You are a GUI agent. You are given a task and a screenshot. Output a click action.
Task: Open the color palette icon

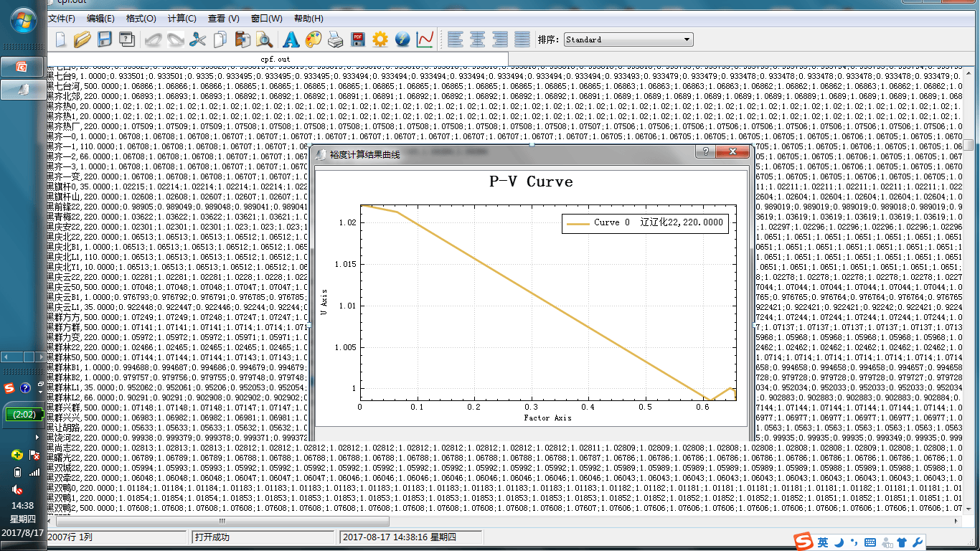click(x=314, y=39)
